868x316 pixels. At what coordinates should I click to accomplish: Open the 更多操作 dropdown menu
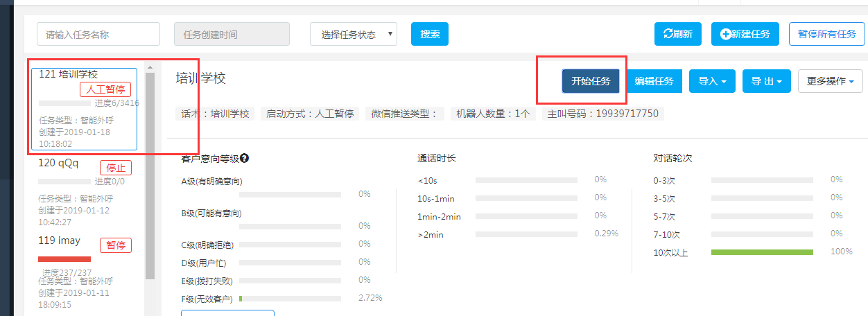tap(830, 81)
